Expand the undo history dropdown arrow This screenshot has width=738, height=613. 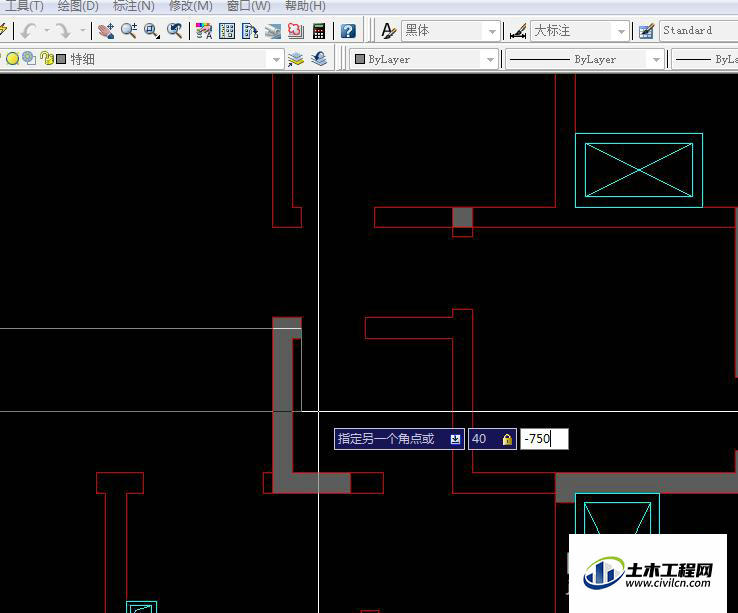tap(47, 31)
